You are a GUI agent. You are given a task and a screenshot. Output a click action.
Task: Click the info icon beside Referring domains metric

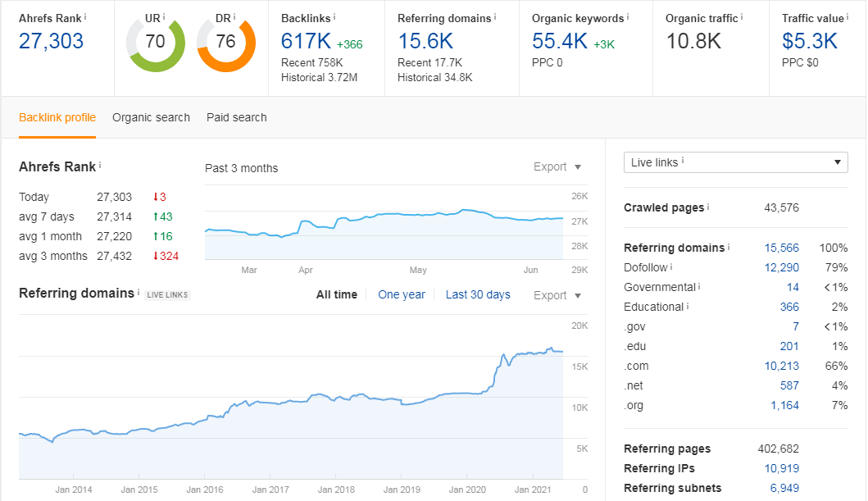pos(495,16)
